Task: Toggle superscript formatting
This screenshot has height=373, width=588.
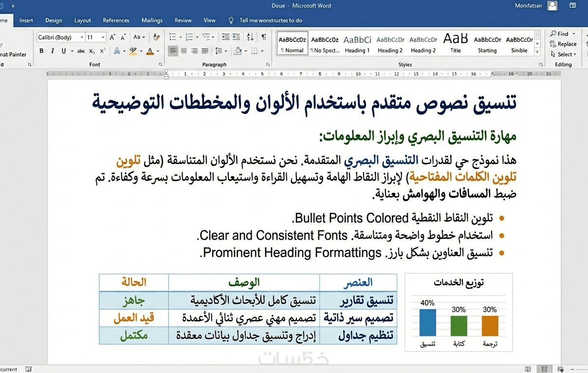Action: click(102, 51)
